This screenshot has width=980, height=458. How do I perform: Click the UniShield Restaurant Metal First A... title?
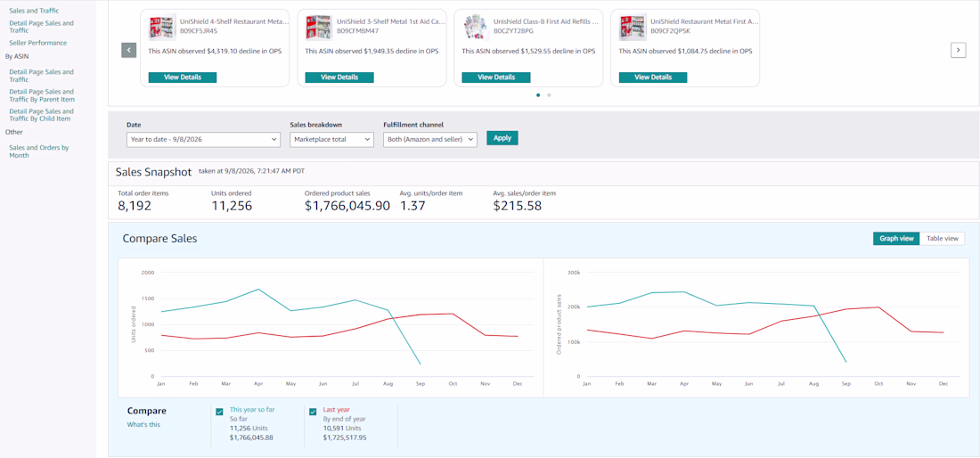pyautogui.click(x=705, y=21)
